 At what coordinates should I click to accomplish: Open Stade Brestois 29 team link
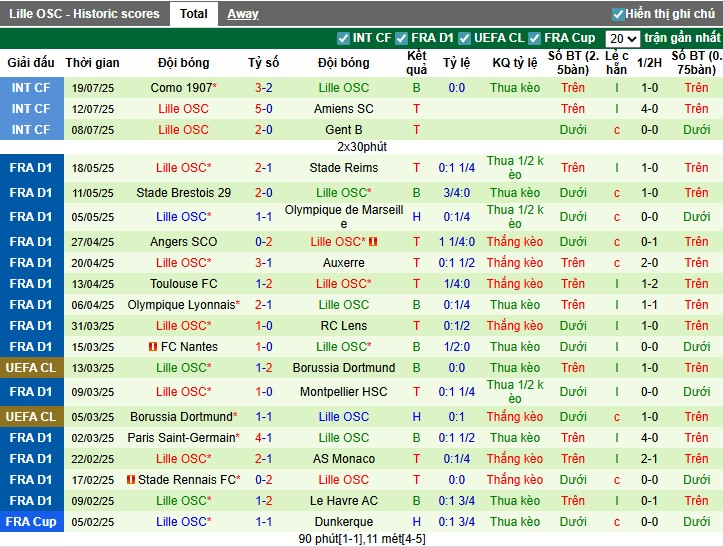point(184,192)
